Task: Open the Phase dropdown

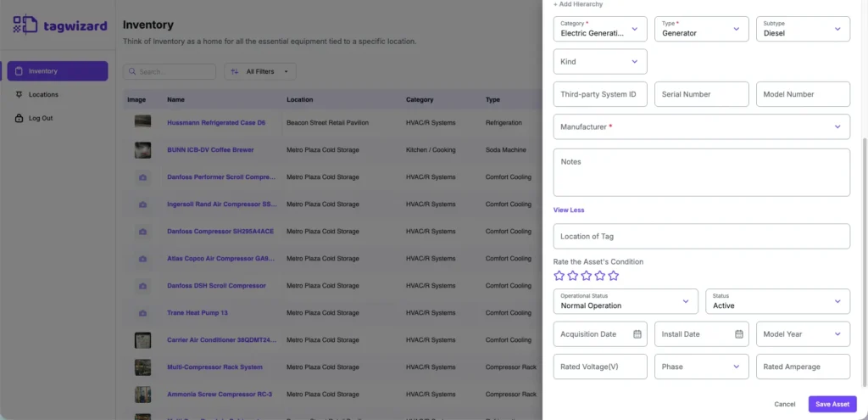Action: pyautogui.click(x=701, y=367)
